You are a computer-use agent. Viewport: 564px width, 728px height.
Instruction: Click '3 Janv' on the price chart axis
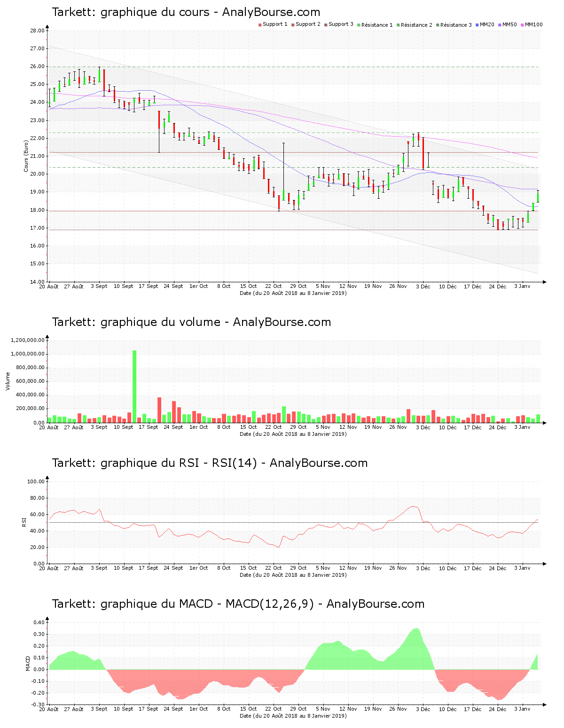click(522, 287)
